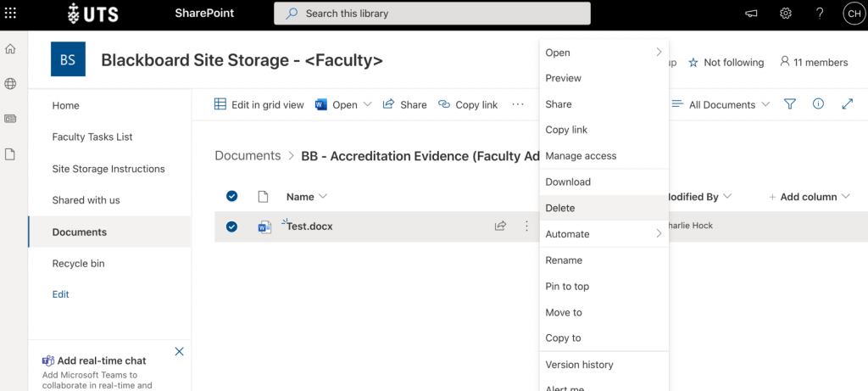Expand the Open dropdown in the toolbar
This screenshot has width=868, height=391.
(368, 104)
